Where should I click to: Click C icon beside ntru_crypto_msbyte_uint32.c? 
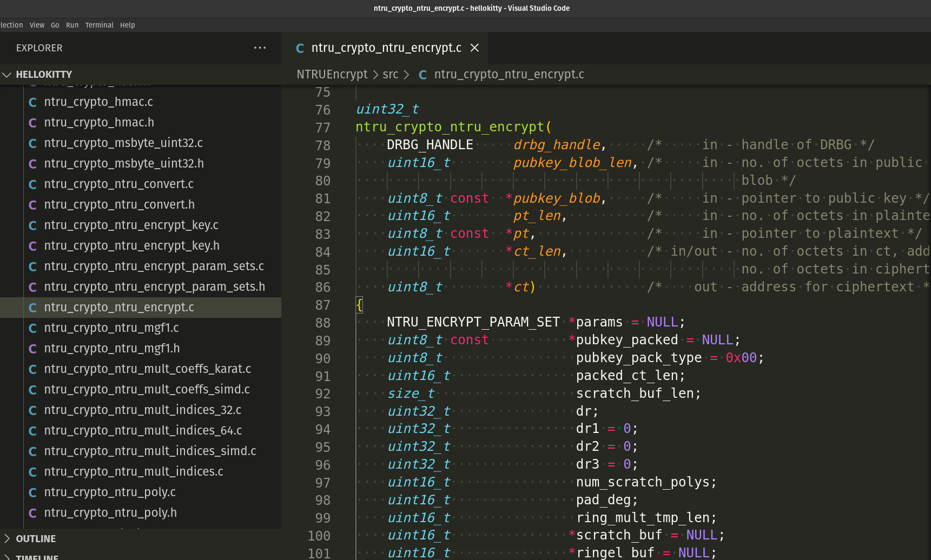[32, 143]
